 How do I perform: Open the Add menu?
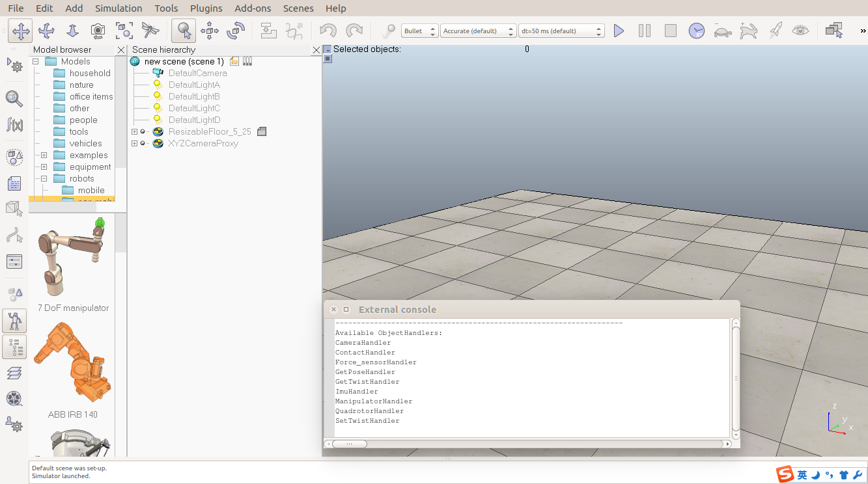(74, 8)
